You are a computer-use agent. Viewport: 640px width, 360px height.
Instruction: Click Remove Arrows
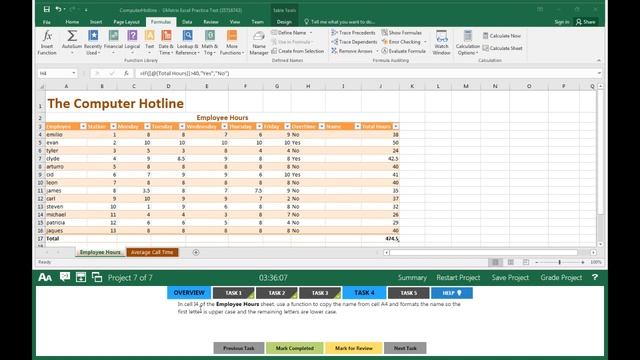(352, 51)
